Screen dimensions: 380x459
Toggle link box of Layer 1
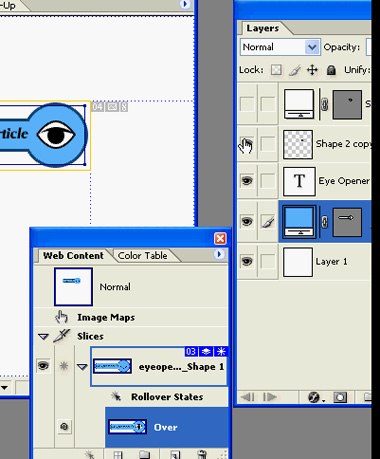[x=268, y=261]
